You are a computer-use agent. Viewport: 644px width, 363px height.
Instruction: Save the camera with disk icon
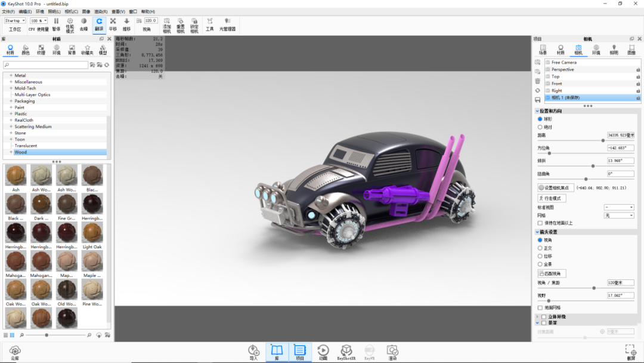coord(538,100)
